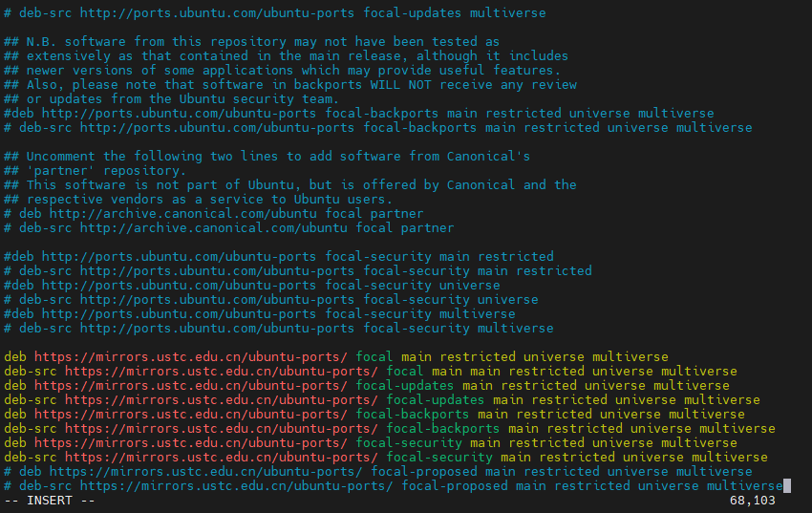This screenshot has width=812, height=513.
Task: Click the block cursor ending the last line
Action: (786, 486)
